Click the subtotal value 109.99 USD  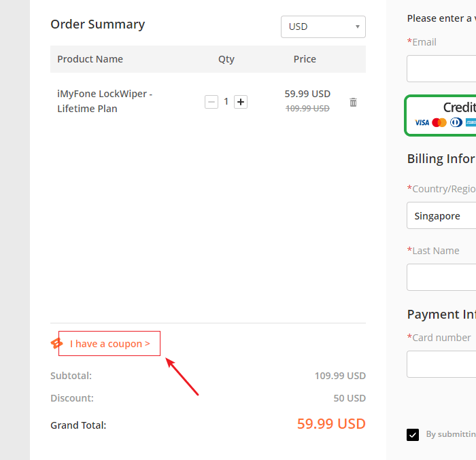pos(340,376)
